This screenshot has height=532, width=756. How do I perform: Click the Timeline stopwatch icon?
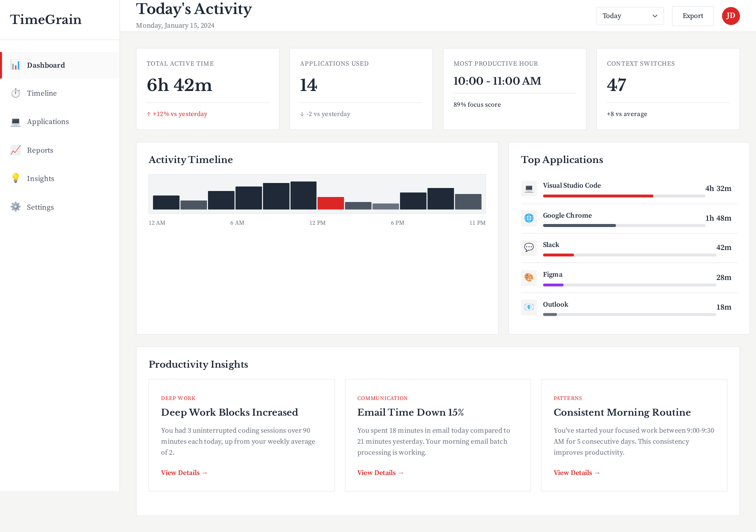pyautogui.click(x=15, y=93)
